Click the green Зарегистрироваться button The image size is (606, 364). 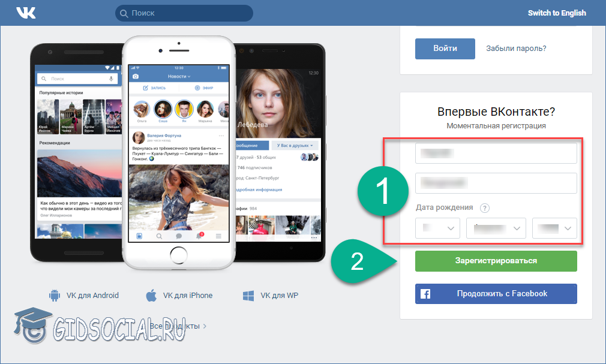(496, 261)
